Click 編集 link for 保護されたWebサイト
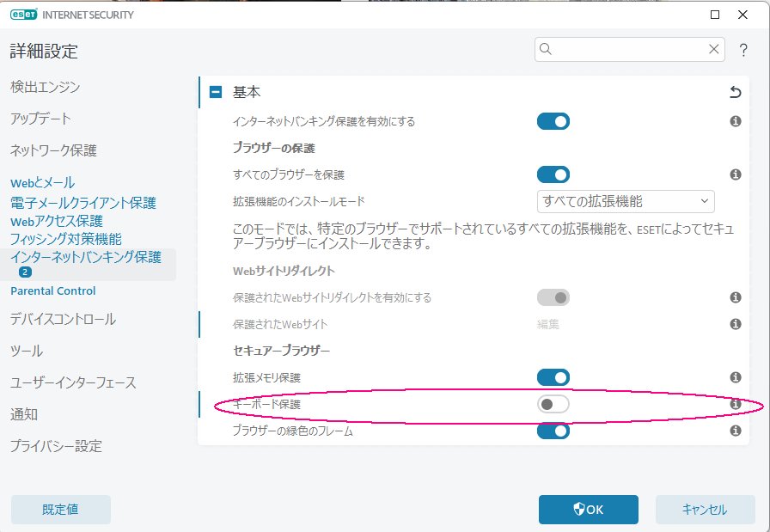770x532 pixels. (548, 324)
